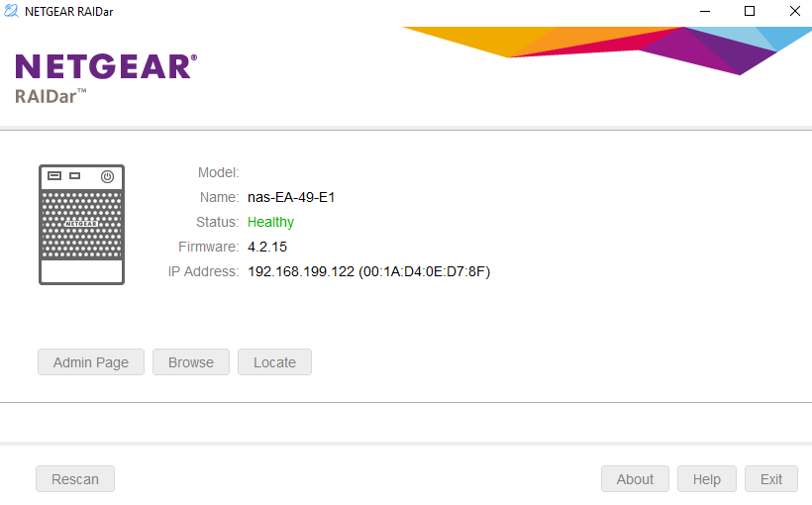The image size is (812, 505).
Task: Rescan the network for devices
Action: pos(75,479)
